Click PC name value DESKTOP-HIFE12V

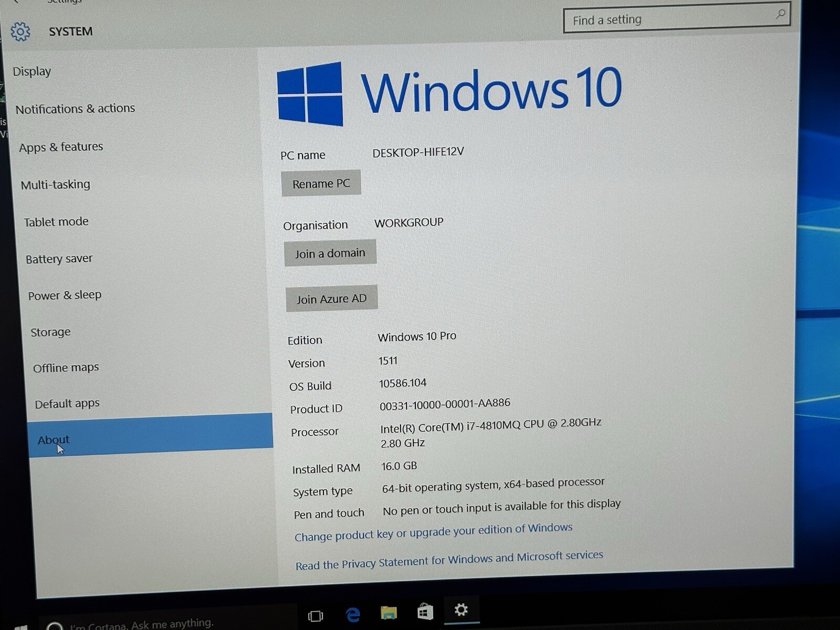pos(418,152)
